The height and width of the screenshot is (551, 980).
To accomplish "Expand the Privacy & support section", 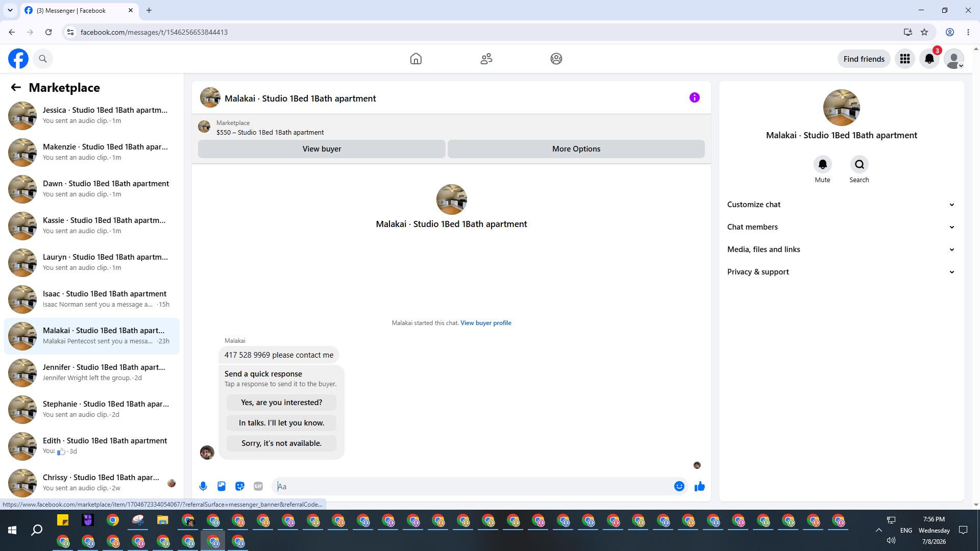I will [842, 272].
